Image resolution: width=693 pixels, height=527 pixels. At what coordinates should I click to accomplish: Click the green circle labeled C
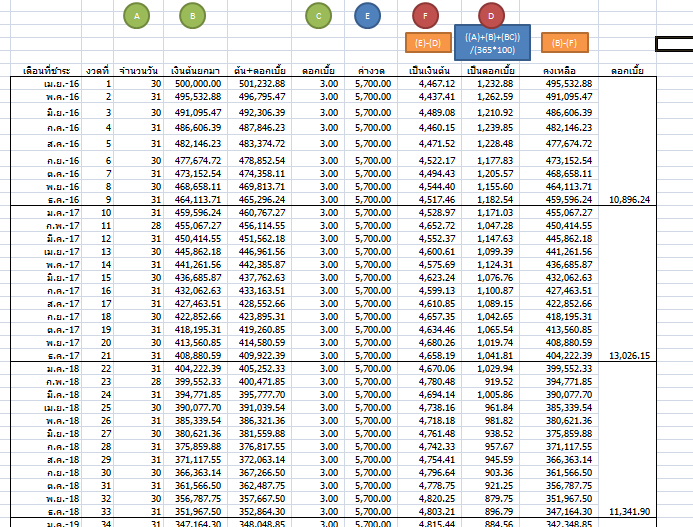click(319, 16)
